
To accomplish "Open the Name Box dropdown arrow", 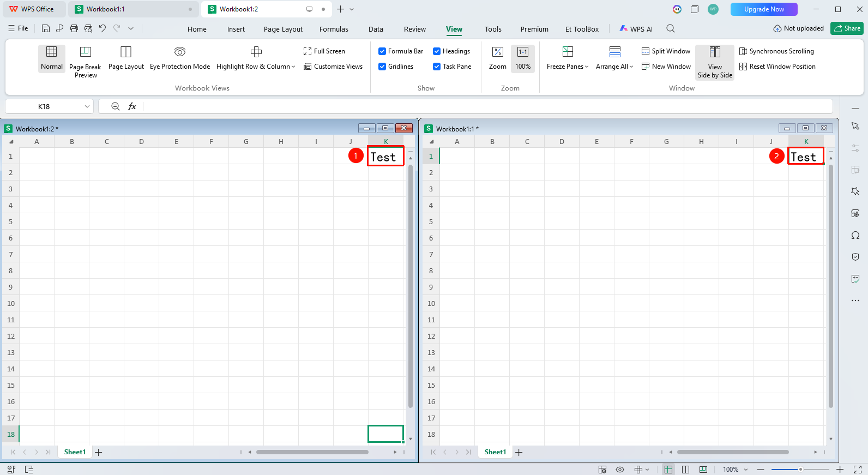I will click(x=87, y=106).
